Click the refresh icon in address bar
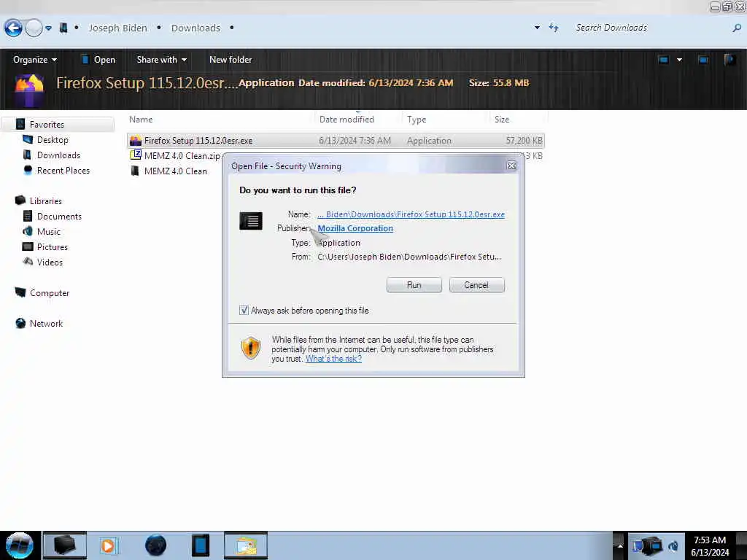Screen dimensions: 747x560 (554, 28)
